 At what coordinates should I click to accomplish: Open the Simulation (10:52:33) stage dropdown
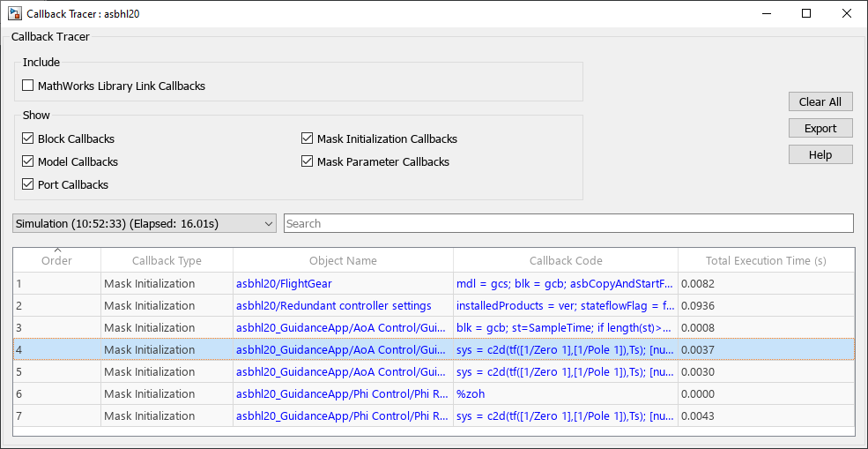point(145,224)
